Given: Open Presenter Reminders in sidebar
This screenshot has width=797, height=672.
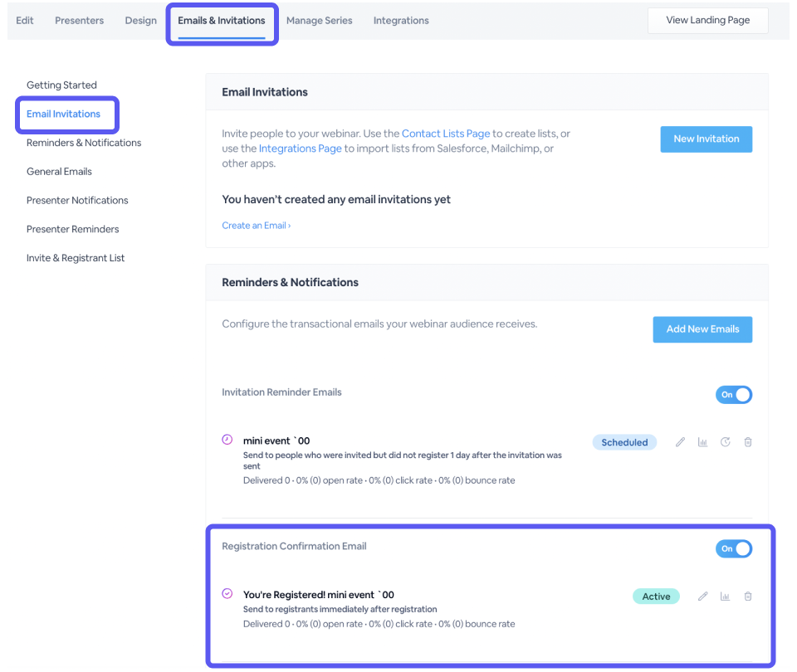Looking at the screenshot, I should coord(73,229).
